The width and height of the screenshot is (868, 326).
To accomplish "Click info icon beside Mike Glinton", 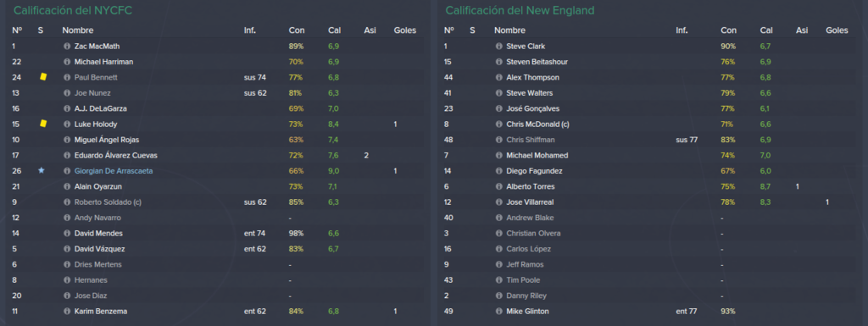I will pyautogui.click(x=498, y=312).
